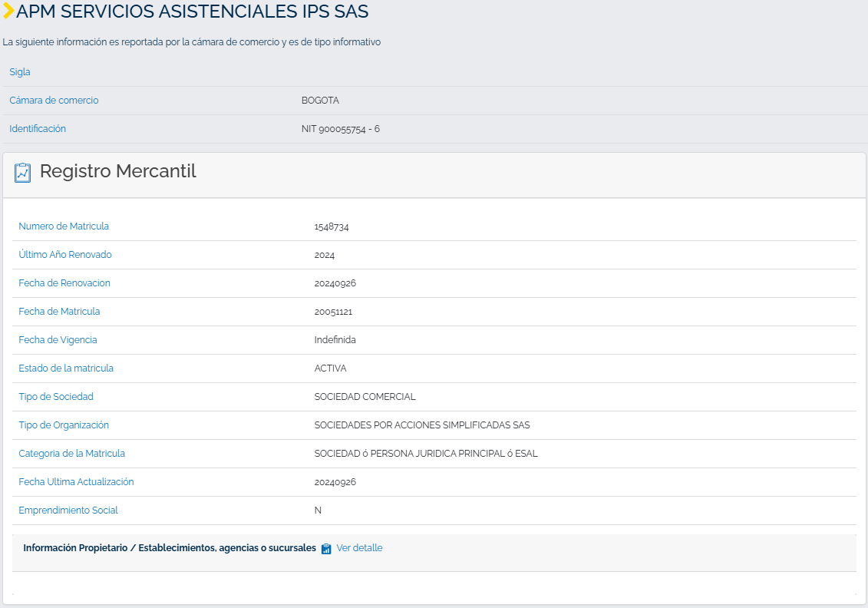Click the NIT 900055754 - 6 value
Image resolution: width=868 pixels, height=608 pixels.
click(341, 129)
